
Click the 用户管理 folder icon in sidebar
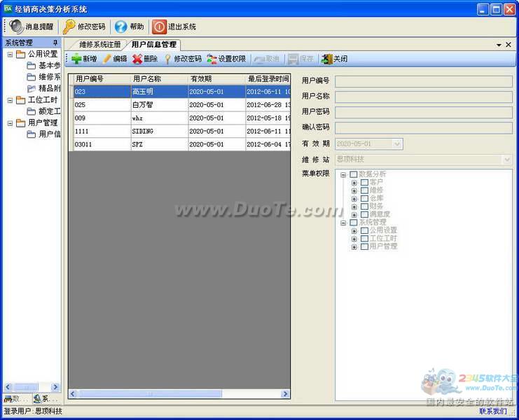pyautogui.click(x=20, y=123)
